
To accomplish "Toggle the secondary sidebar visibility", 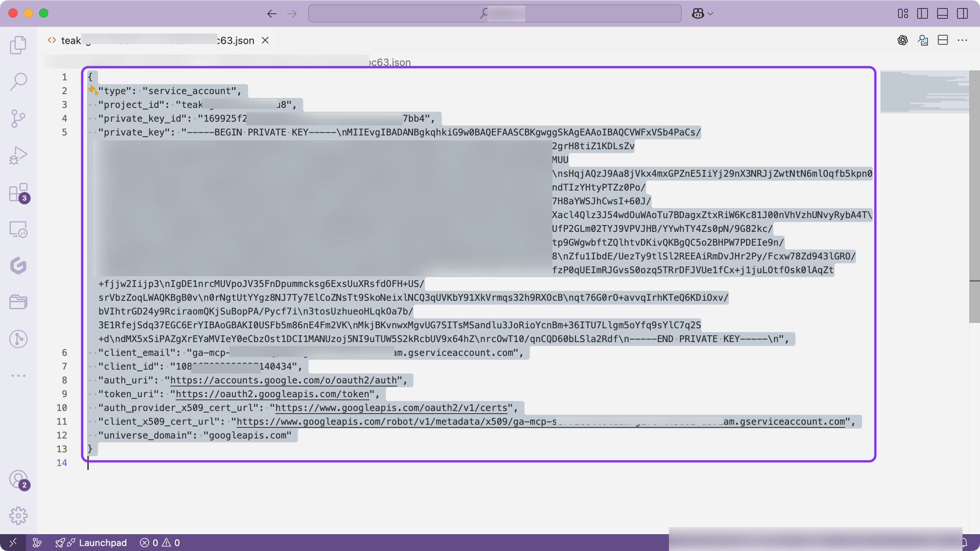I will point(962,13).
